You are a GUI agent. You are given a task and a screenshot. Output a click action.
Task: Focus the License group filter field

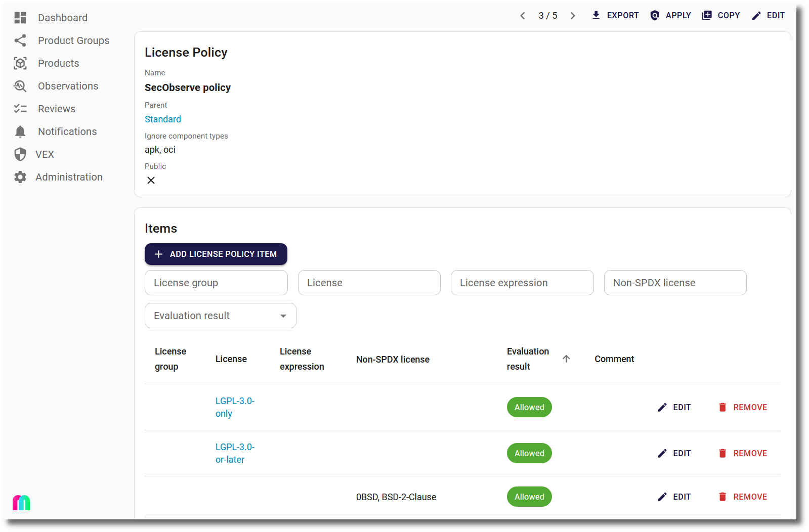tap(216, 283)
